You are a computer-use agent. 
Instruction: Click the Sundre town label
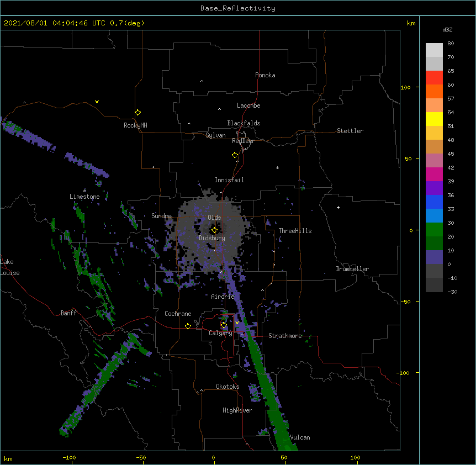[161, 216]
